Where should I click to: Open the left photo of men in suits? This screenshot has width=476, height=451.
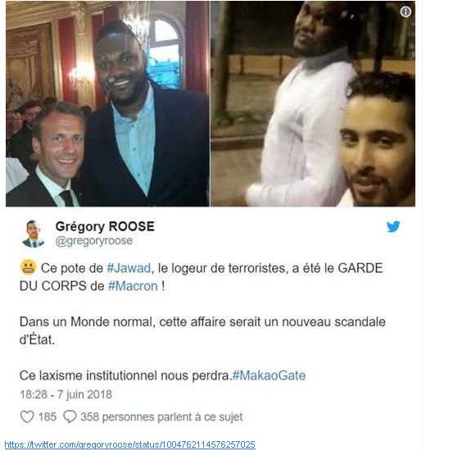point(107,103)
